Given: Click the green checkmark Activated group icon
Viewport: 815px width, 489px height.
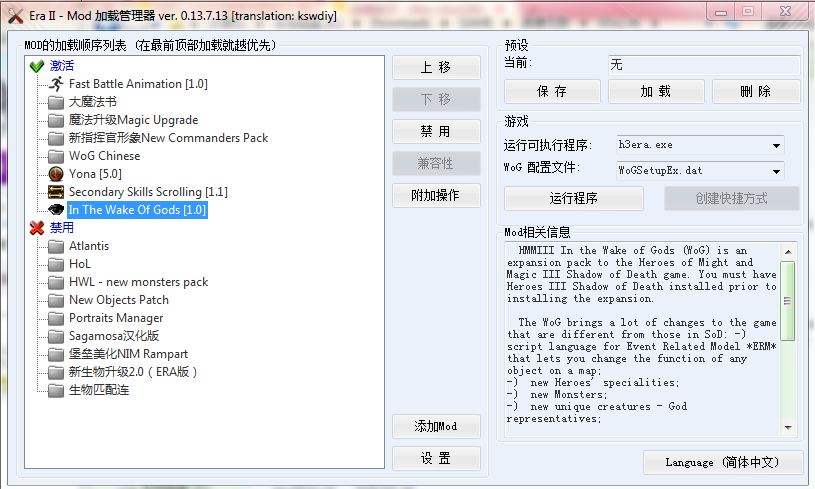Looking at the screenshot, I should click(x=37, y=66).
